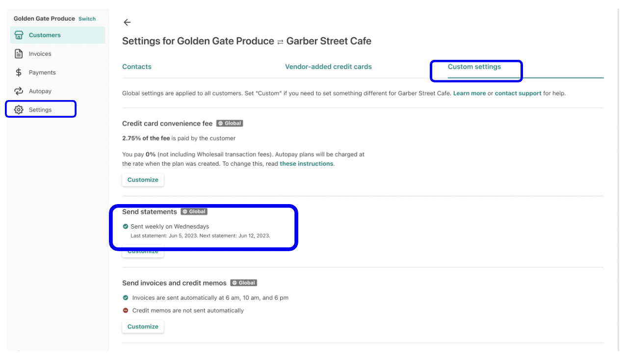The height and width of the screenshot is (364, 627).
Task: Click swap arrows icon in the page title
Action: [x=280, y=42]
